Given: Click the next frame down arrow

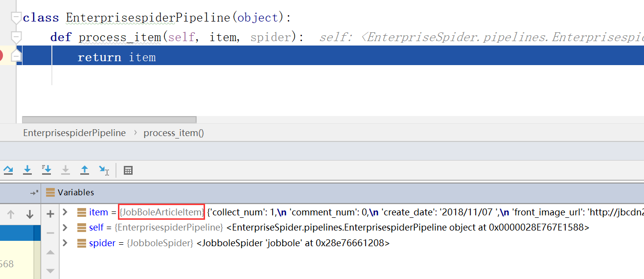Looking at the screenshot, I should point(29,214).
